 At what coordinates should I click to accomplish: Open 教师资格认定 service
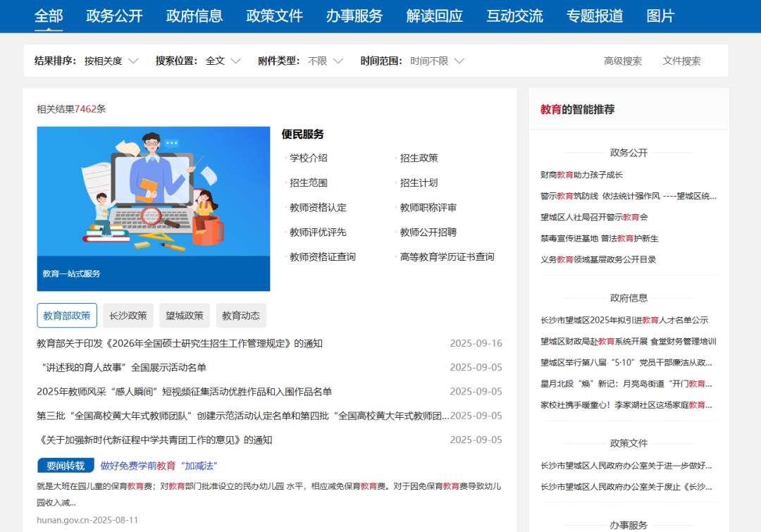[318, 207]
